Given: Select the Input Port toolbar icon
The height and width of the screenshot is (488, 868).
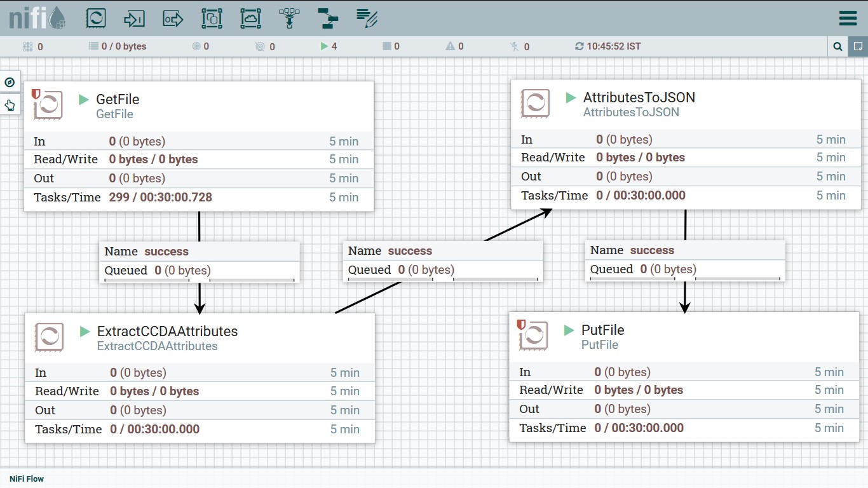Looking at the screenshot, I should 135,18.
